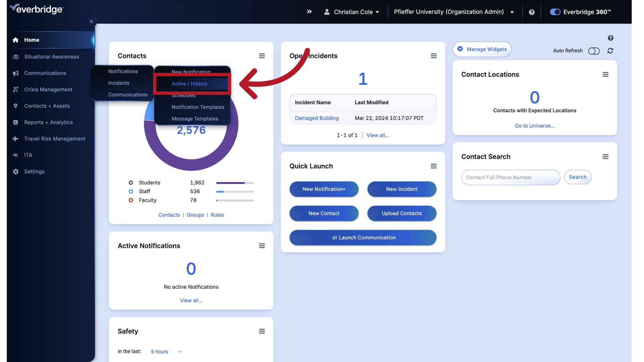
Task: Click the user profile icon
Action: pyautogui.click(x=327, y=12)
